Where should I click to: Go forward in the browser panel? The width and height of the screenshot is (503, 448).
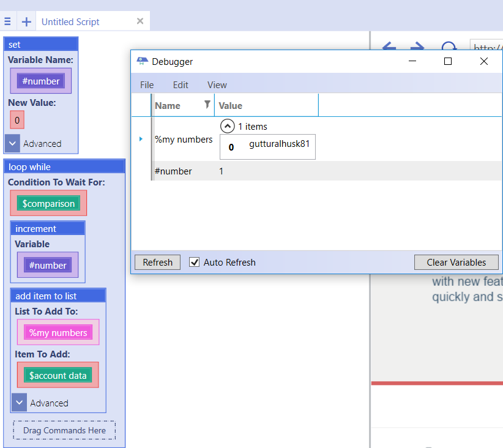(417, 47)
